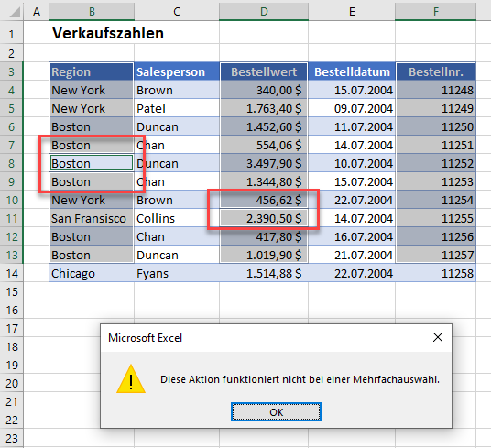Select the cell with 1.452,60 $
The image size is (491, 448).
[x=264, y=126]
